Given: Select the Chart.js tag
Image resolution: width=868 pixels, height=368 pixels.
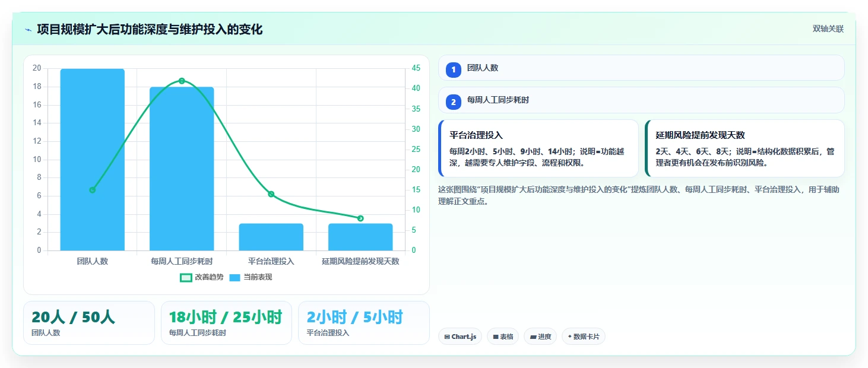Looking at the screenshot, I should 460,337.
